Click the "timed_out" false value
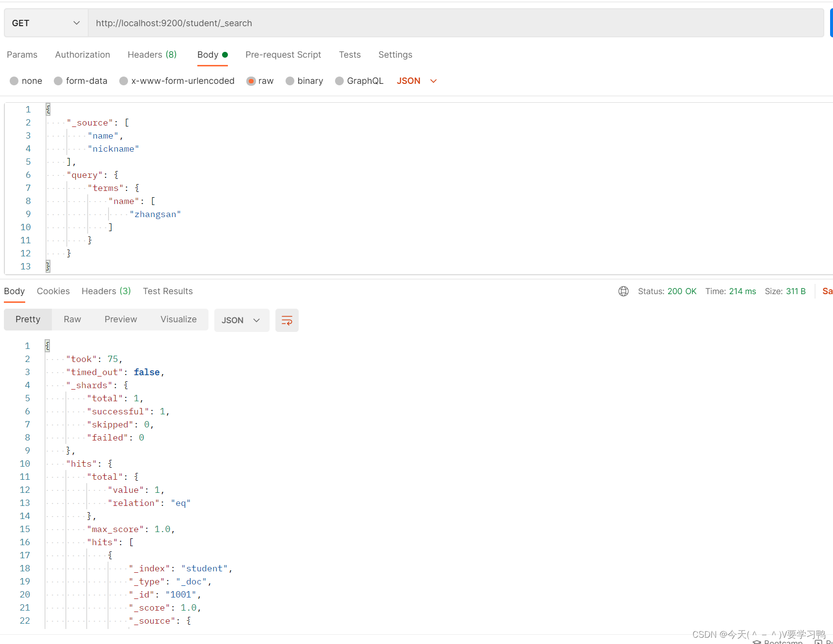Viewport: 833px width, 644px height. [x=147, y=372]
